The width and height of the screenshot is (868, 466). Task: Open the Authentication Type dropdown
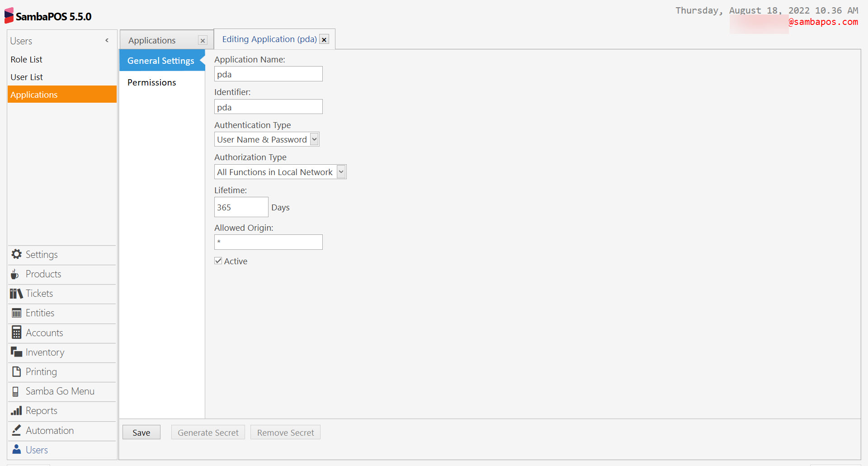(x=314, y=139)
